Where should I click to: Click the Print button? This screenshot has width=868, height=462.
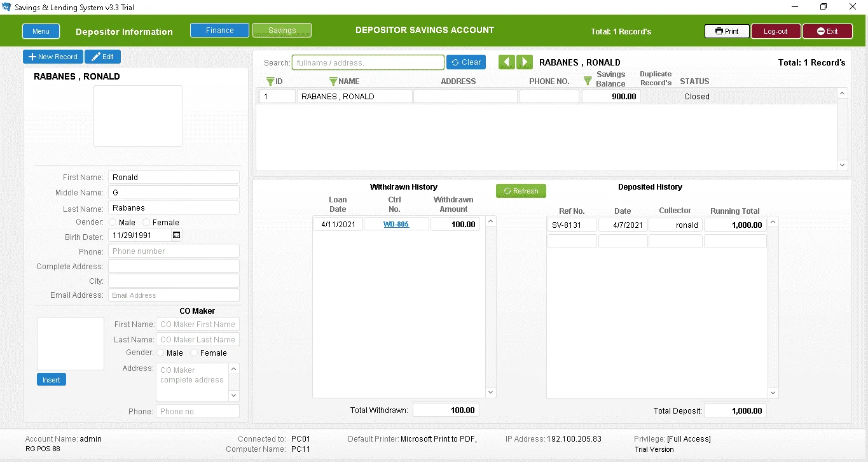click(727, 31)
